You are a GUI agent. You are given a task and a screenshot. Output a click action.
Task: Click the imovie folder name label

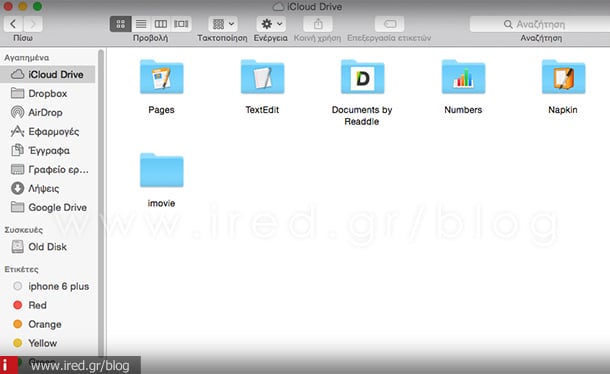pos(161,203)
